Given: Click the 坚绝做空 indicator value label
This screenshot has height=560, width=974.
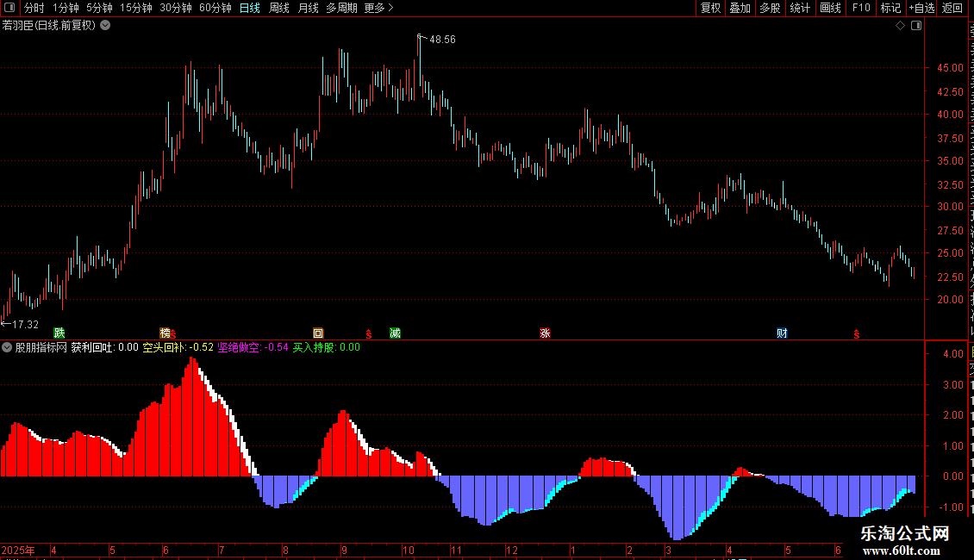Looking at the screenshot, I should (253, 347).
